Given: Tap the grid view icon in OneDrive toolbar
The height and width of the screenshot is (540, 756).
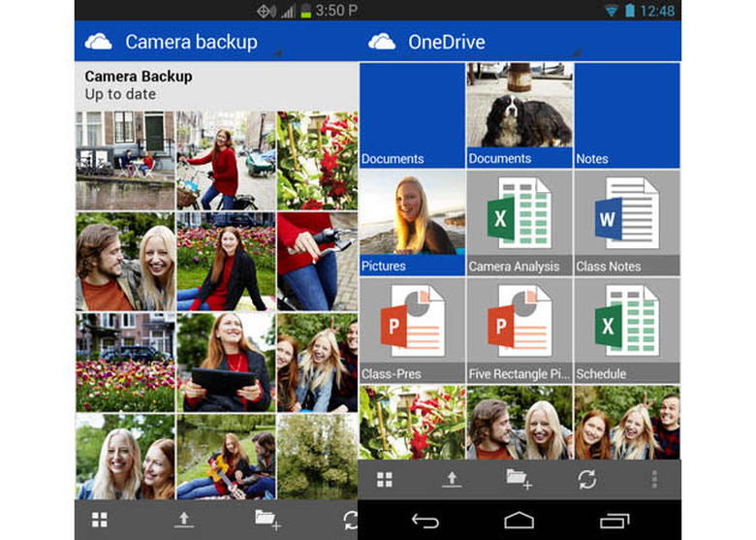Looking at the screenshot, I should (x=385, y=479).
